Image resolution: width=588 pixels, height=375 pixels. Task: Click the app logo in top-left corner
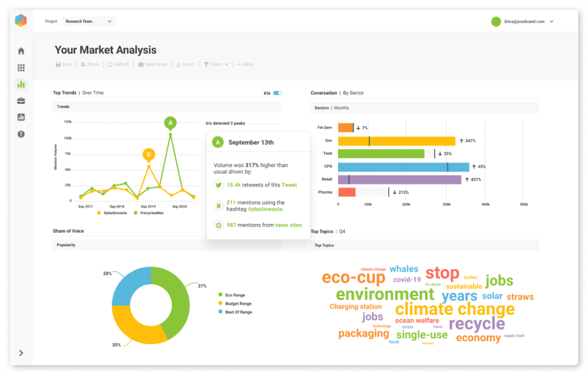coord(21,21)
